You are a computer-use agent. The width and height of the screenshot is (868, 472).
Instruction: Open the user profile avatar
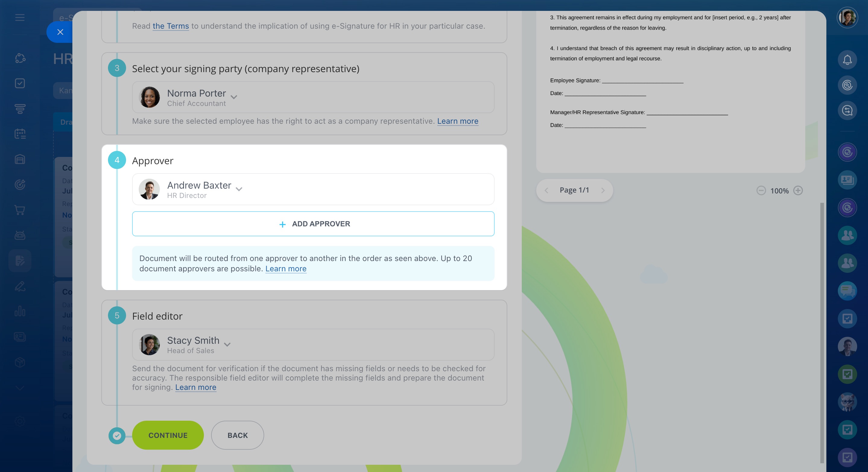(847, 18)
